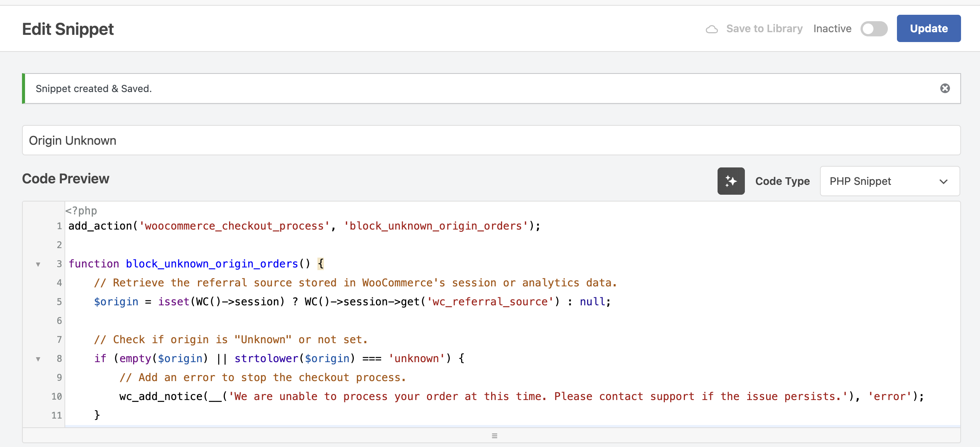Click the Origin Unknown title field
This screenshot has height=447, width=980.
click(x=491, y=140)
